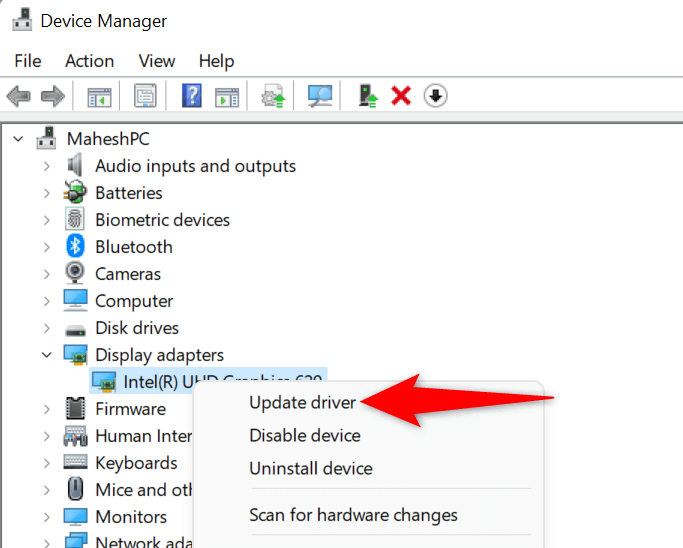Expand the Keyboards chevron
683x548 pixels.
point(47,463)
